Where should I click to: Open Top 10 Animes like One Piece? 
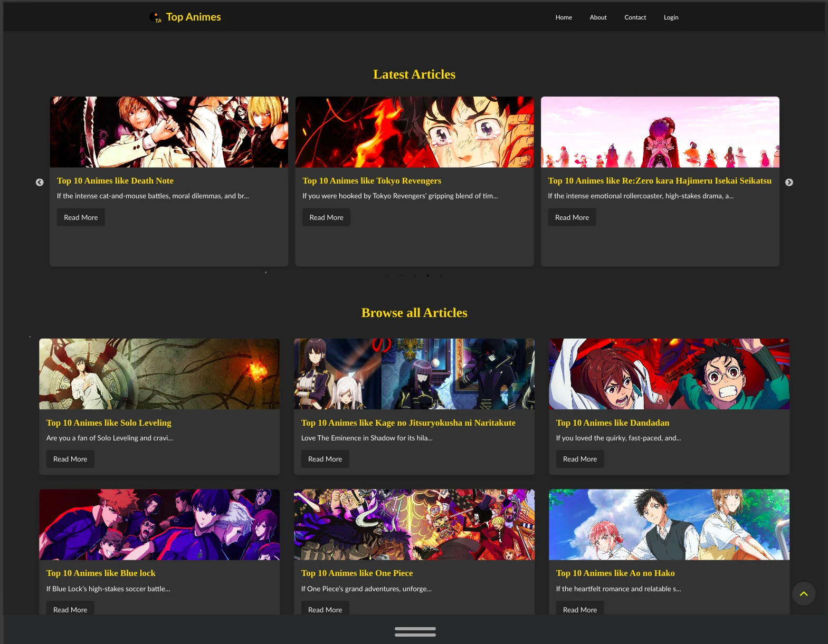point(357,573)
